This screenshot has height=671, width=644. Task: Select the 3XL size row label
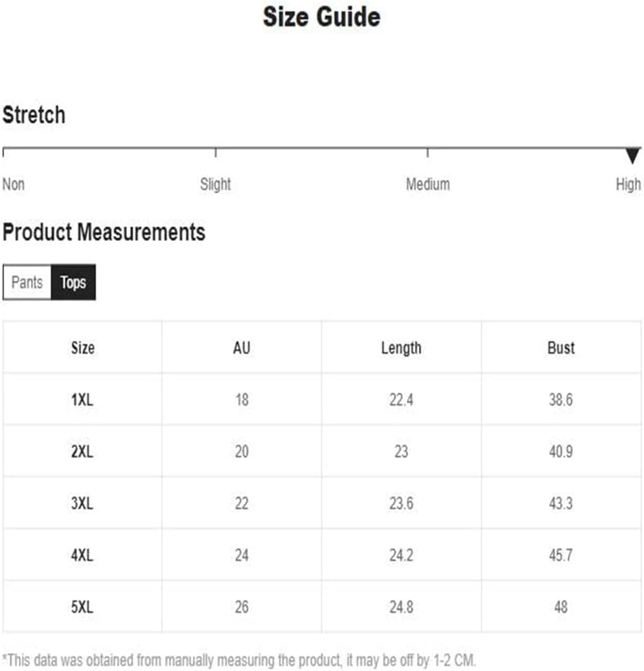point(82,503)
